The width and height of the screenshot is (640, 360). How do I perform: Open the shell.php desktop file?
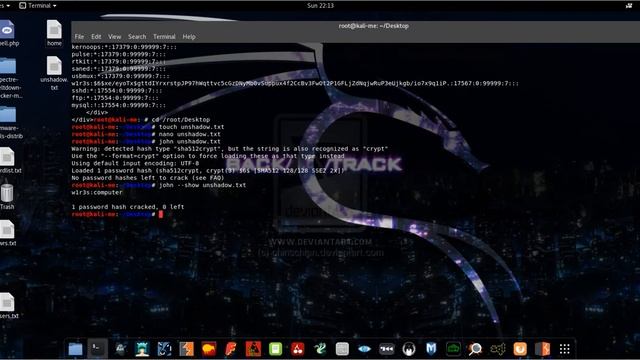[8, 33]
